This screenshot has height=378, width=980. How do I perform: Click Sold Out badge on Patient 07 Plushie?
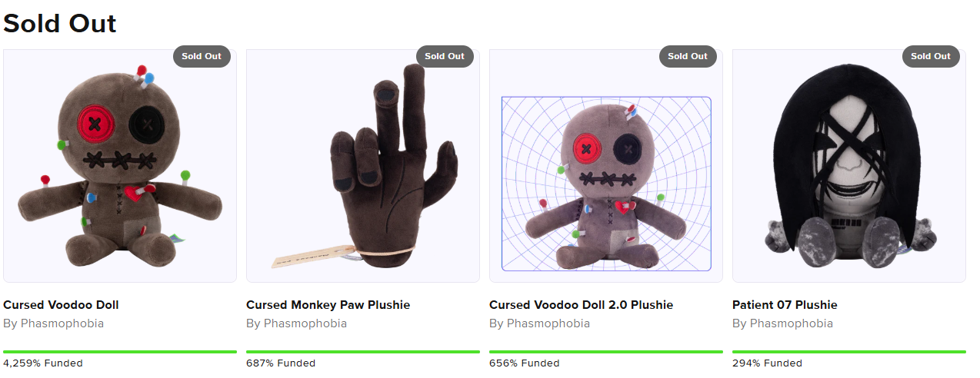(931, 56)
